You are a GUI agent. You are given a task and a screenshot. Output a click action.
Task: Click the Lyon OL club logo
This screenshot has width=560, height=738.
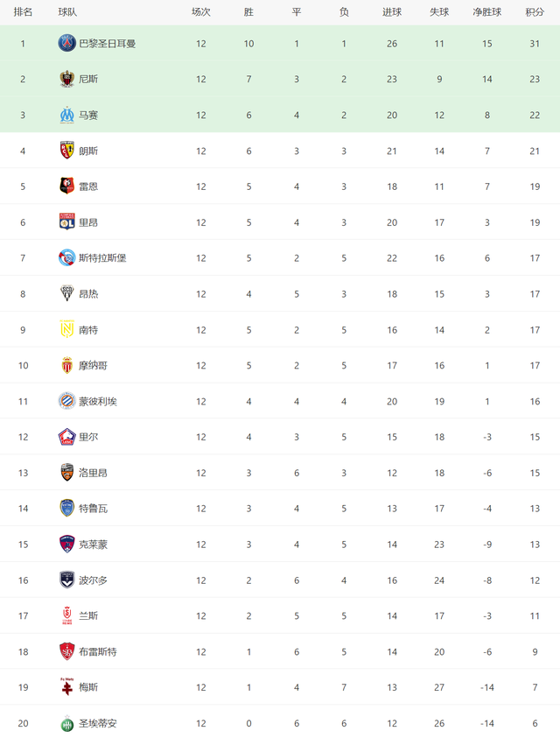66,222
